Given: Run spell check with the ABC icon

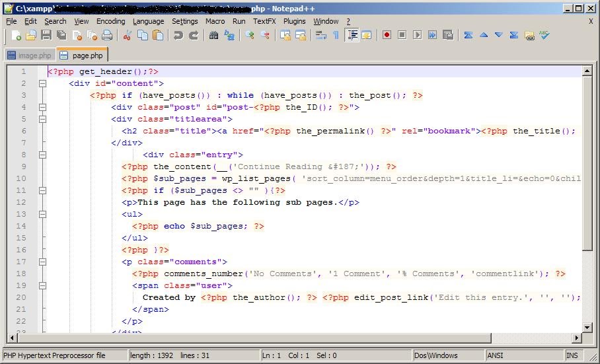Looking at the screenshot, I should click(x=544, y=35).
